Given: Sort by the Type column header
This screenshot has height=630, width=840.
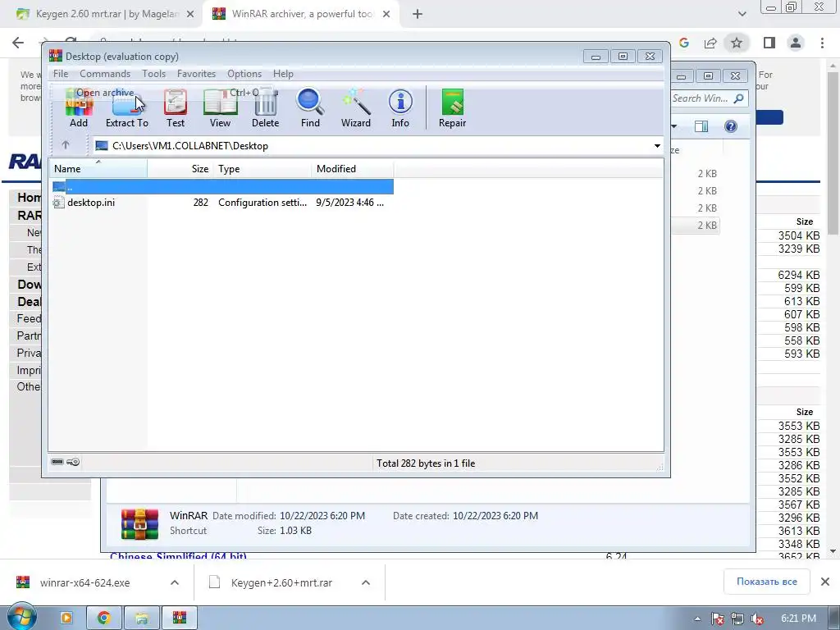Looking at the screenshot, I should pyautogui.click(x=262, y=169).
